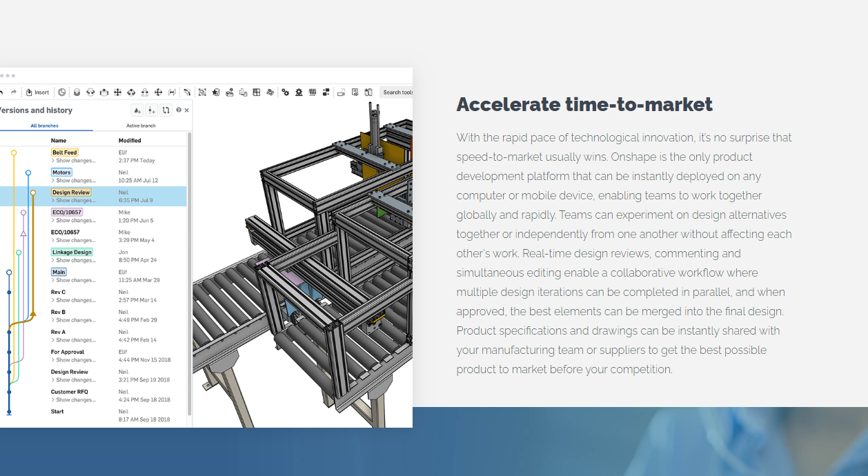Click the clock-shaped history icon on the toolbar
868x476 pixels.
tap(61, 92)
